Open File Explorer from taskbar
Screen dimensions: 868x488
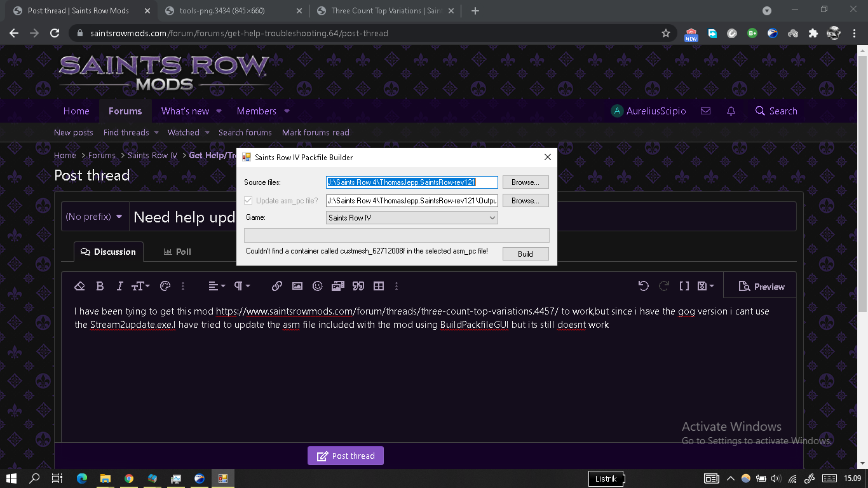tap(105, 478)
